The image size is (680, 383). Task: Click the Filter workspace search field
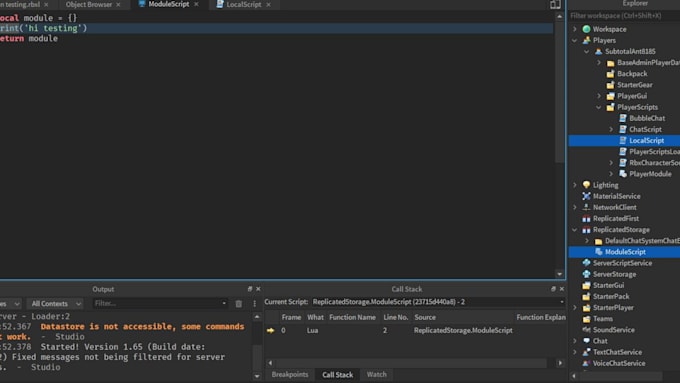pos(624,16)
